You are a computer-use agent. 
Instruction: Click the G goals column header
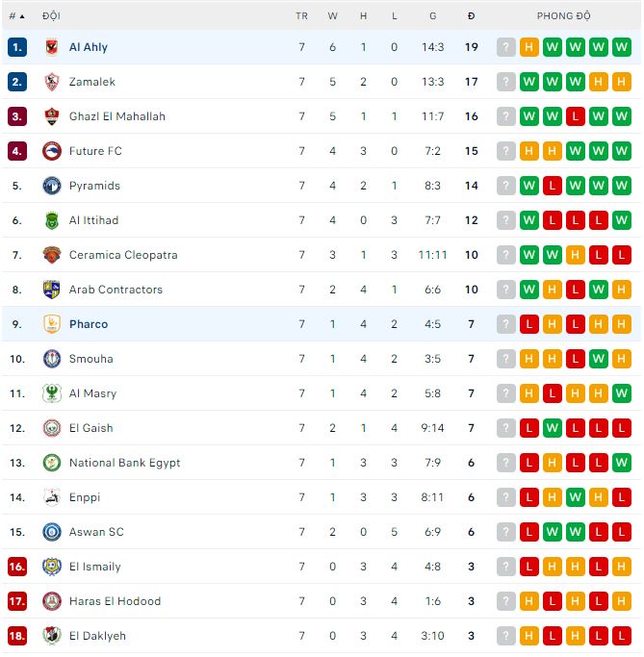[x=433, y=16]
